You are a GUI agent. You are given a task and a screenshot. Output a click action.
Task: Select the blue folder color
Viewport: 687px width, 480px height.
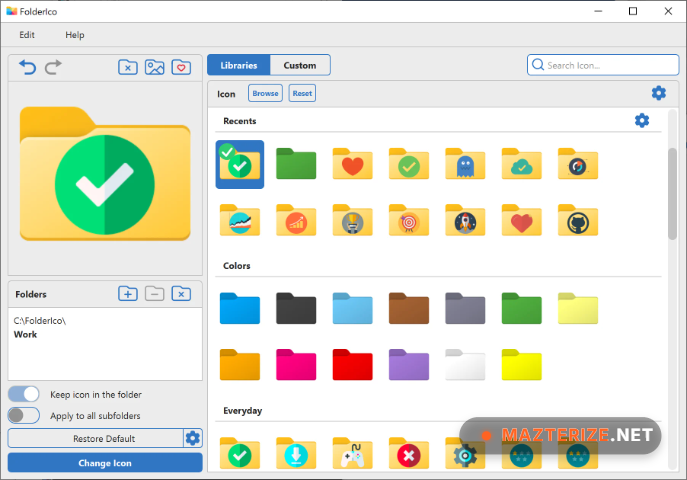pos(240,309)
